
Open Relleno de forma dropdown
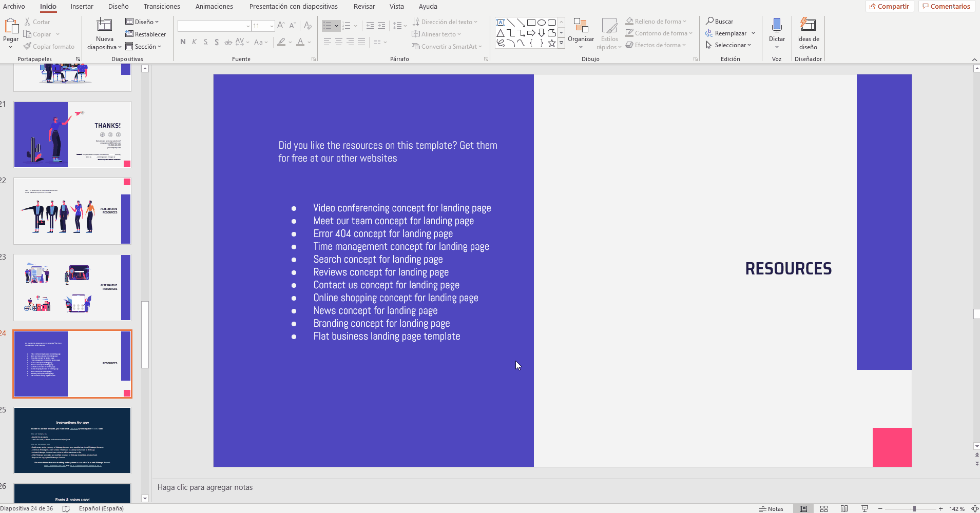click(x=656, y=22)
